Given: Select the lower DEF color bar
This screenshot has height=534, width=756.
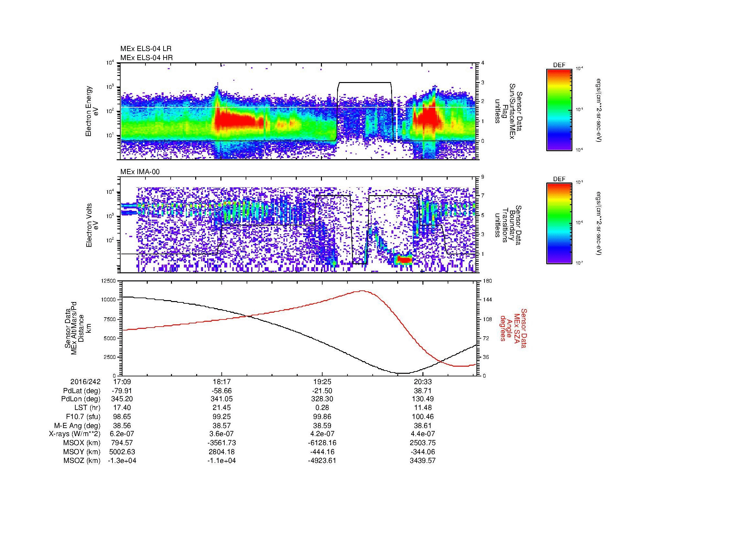Looking at the screenshot, I should point(559,224).
